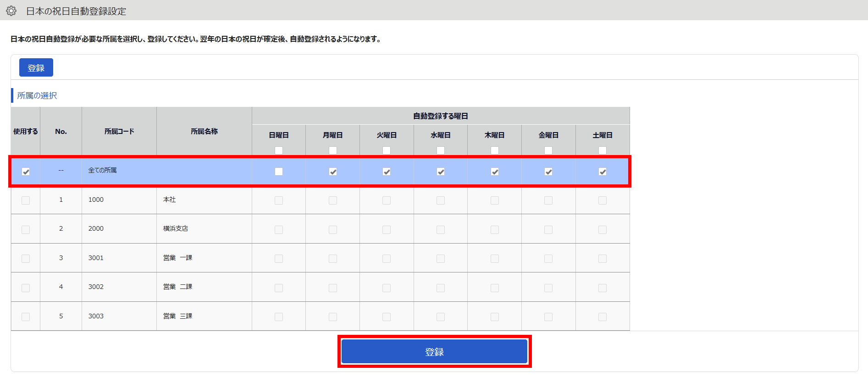Toggle 火曜日 checkbox in 営業 三課 row
This screenshot has width=868, height=383.
(x=387, y=317)
